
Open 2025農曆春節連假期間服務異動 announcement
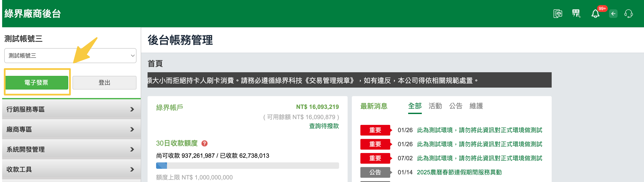pos(459,172)
